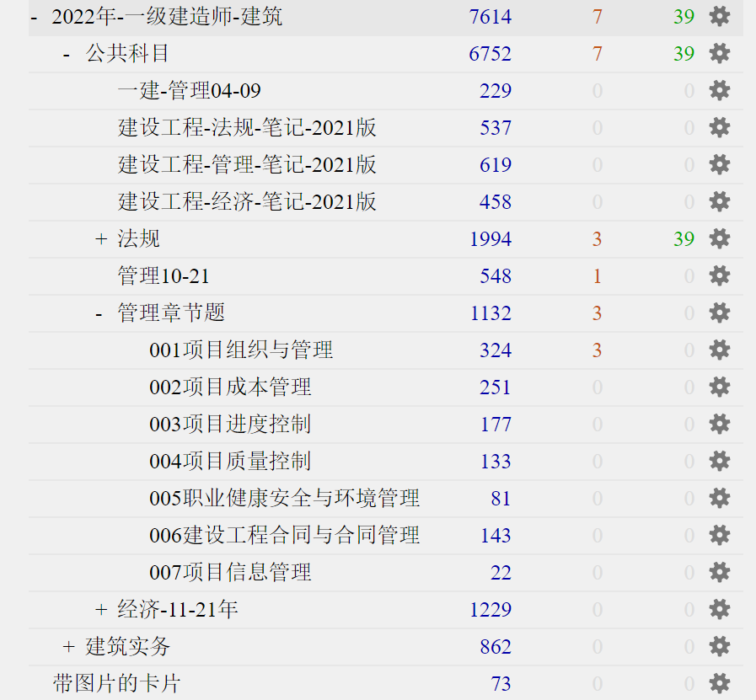Open gear for 建设工程-经济-笔记-2021版
This screenshot has width=756, height=700.
click(x=720, y=202)
